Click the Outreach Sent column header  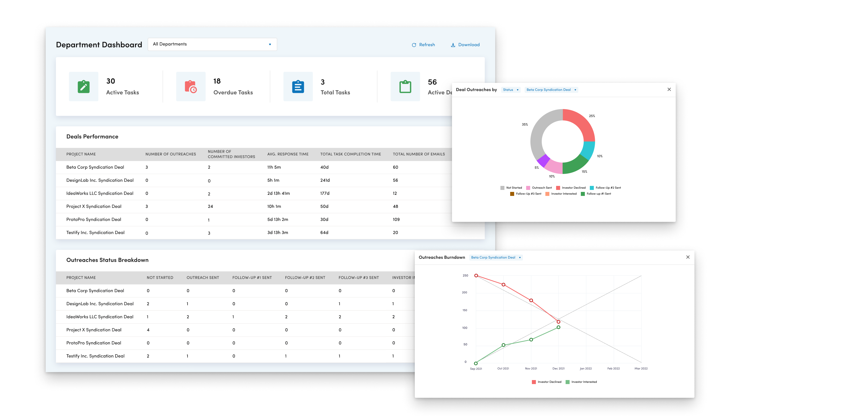(203, 278)
